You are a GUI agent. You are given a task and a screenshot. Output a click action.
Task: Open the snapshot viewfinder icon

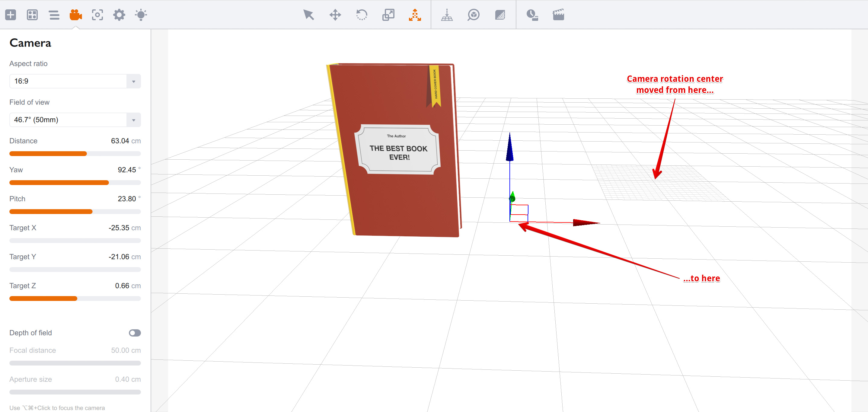97,15
